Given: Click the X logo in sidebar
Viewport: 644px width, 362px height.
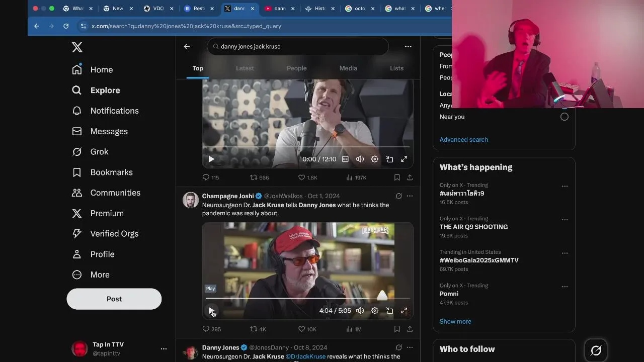Looking at the screenshot, I should [77, 47].
